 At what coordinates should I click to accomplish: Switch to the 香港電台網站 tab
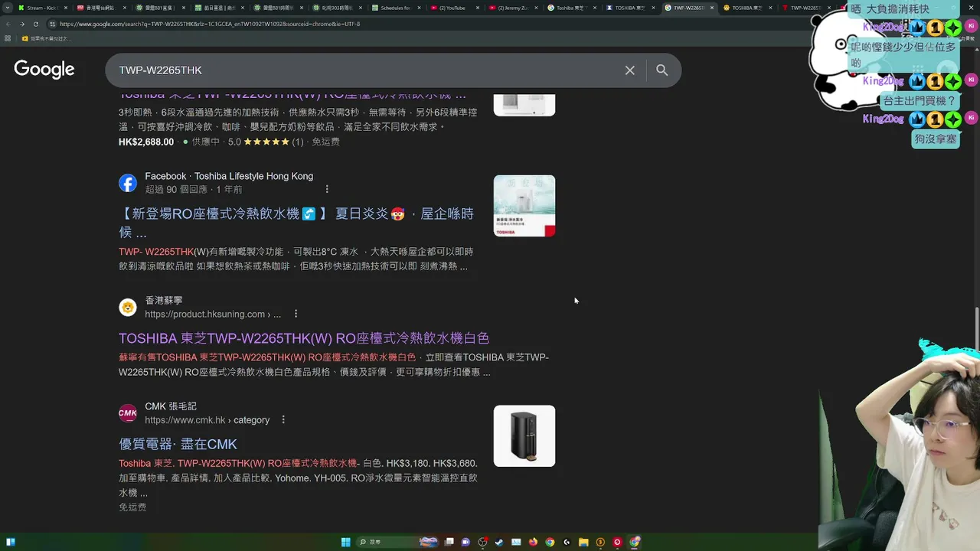101,8
